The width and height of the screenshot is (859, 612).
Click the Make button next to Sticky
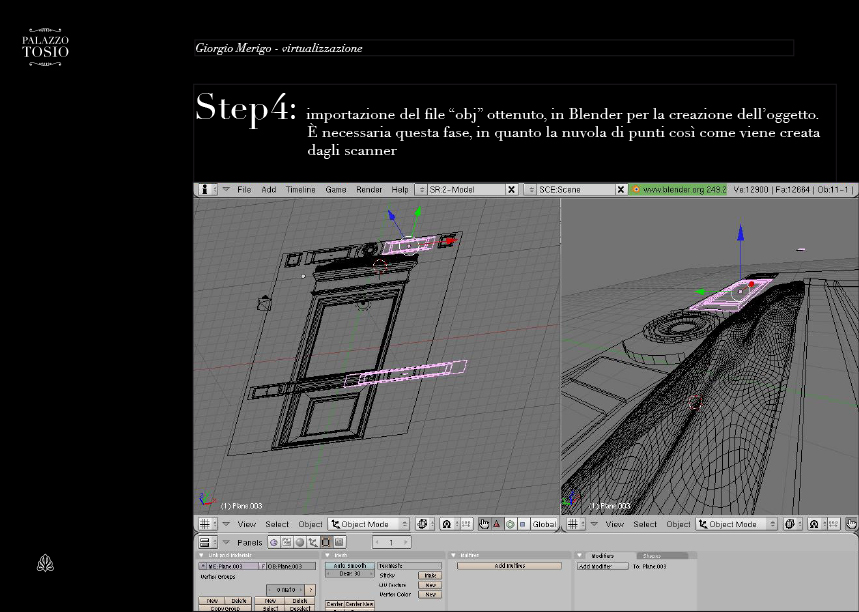[430, 576]
